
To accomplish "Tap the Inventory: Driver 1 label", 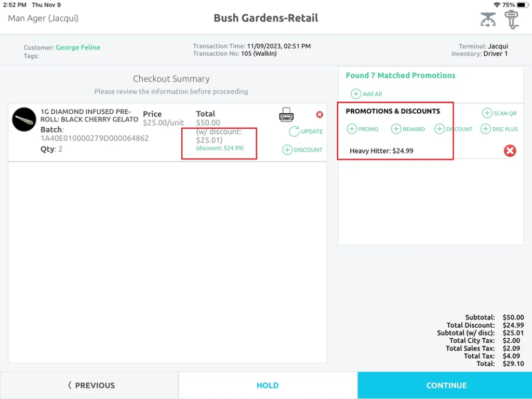I will [480, 54].
